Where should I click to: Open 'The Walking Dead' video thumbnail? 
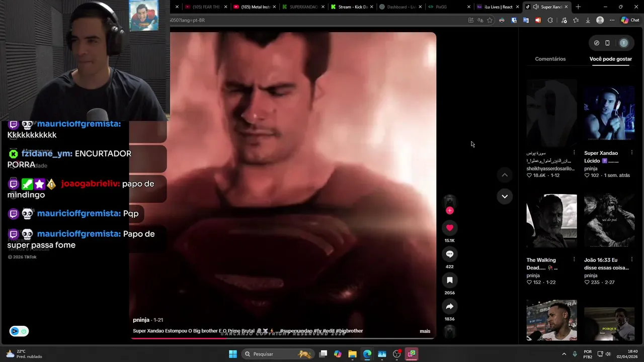[551, 220]
